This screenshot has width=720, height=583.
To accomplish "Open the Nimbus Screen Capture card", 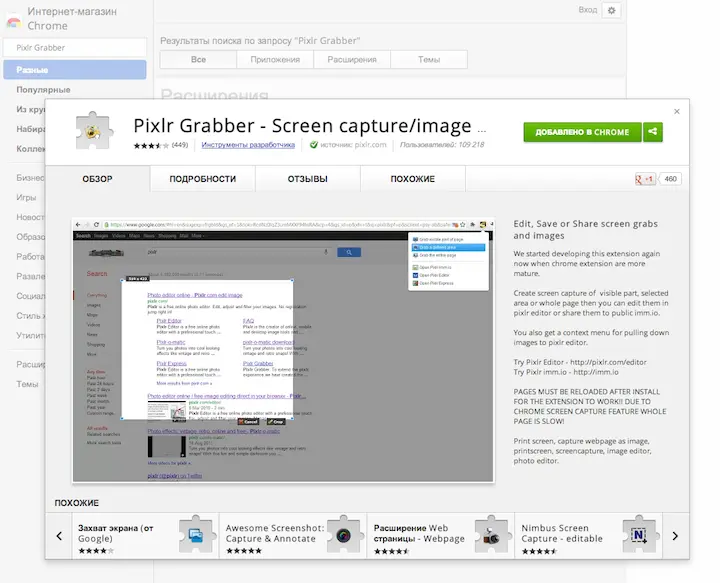I will tap(589, 536).
